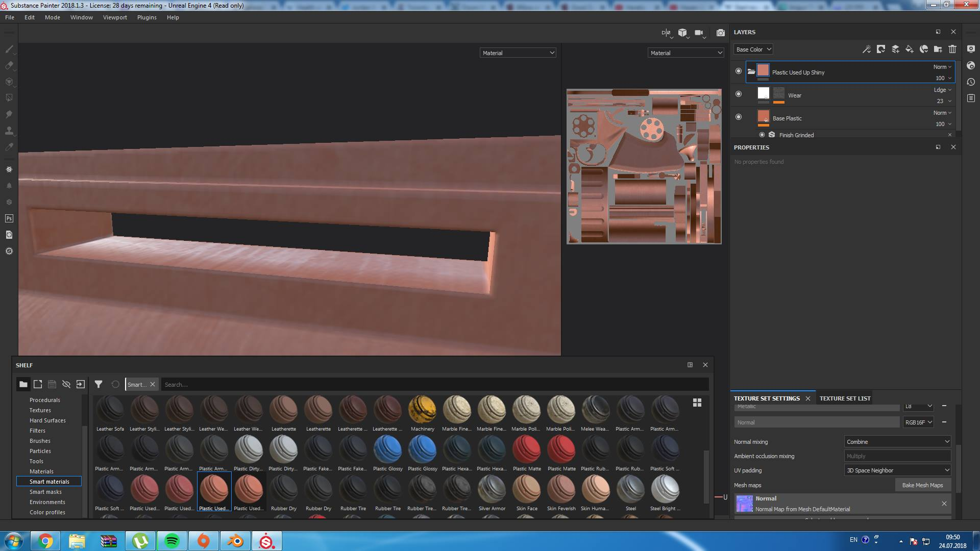Select Smart masks shelf category
The width and height of the screenshot is (980, 551).
pos(45,492)
